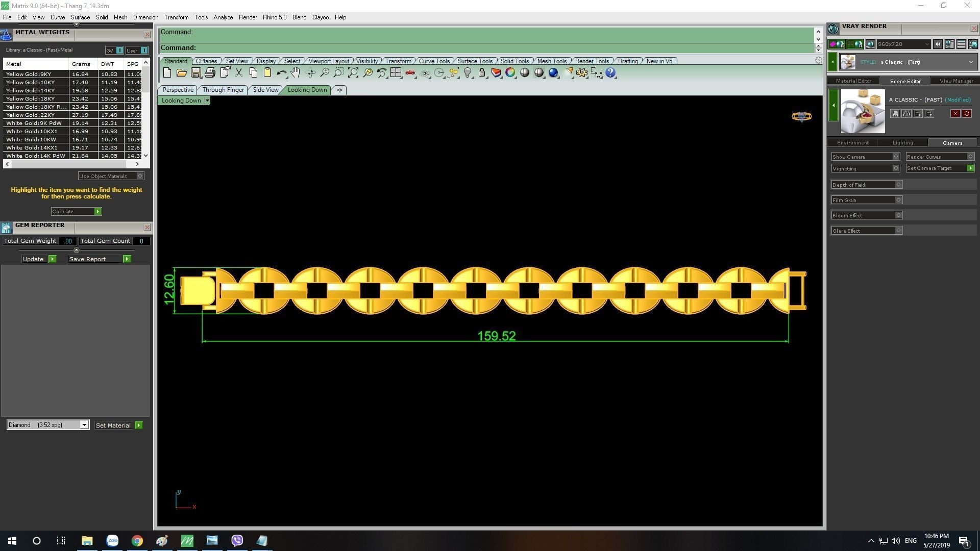Click the Save floppy disk icon

coord(195,73)
